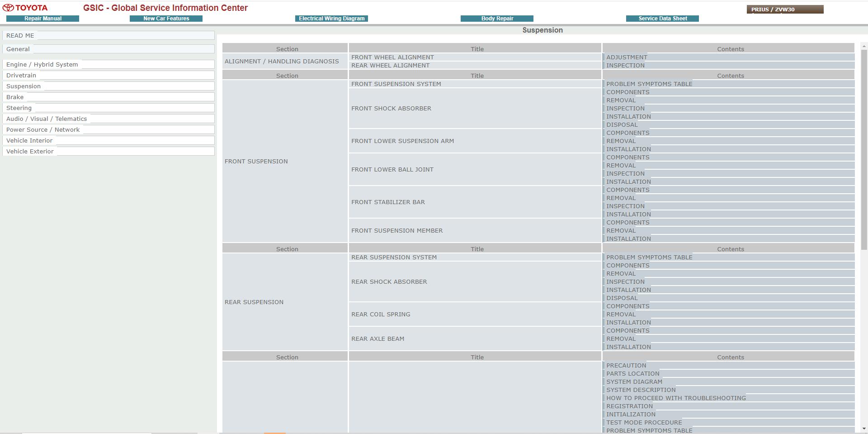Image resolution: width=868 pixels, height=434 pixels.
Task: Open READ ME in the sidebar
Action: [x=108, y=35]
